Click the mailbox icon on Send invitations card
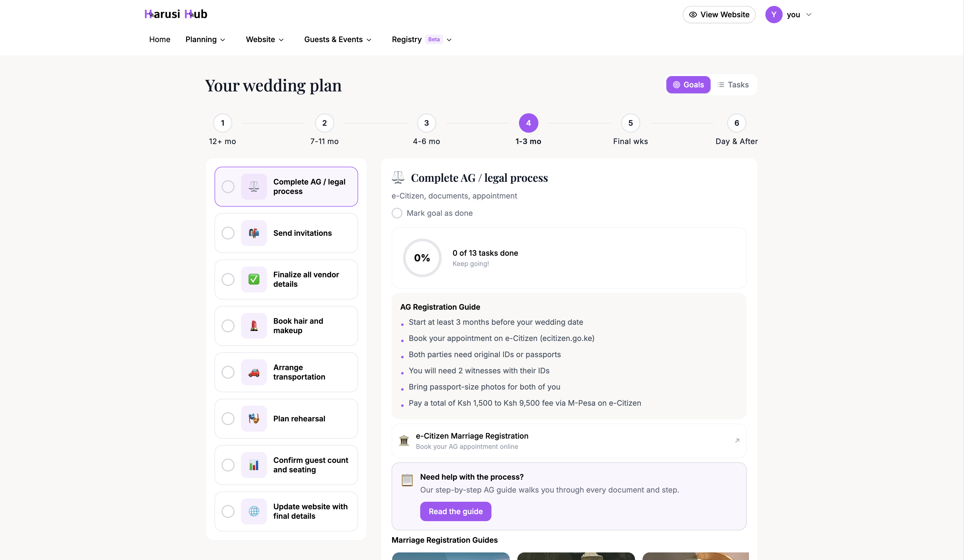 pyautogui.click(x=254, y=233)
